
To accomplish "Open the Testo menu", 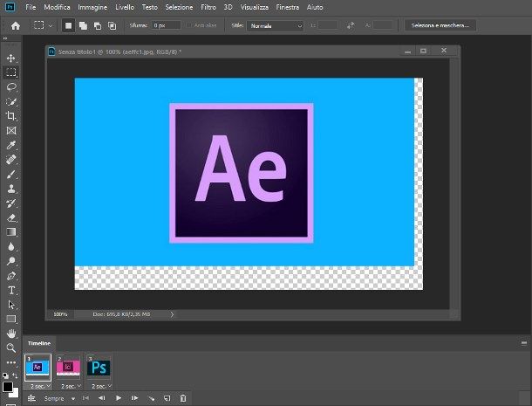I will [150, 7].
